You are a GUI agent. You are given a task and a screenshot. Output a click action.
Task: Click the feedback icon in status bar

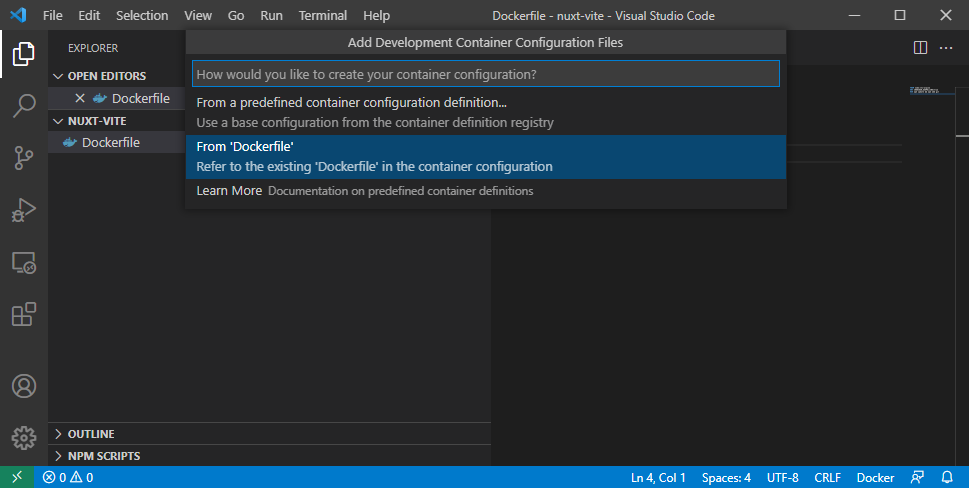point(918,477)
